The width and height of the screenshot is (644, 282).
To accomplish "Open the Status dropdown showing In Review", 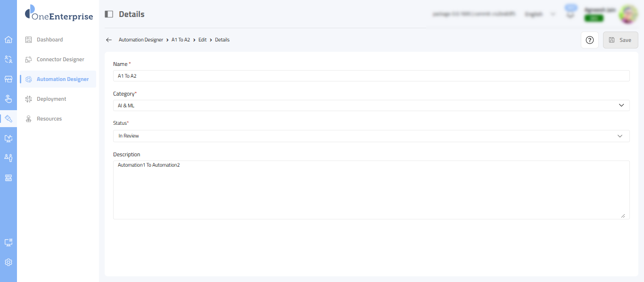I will [371, 136].
